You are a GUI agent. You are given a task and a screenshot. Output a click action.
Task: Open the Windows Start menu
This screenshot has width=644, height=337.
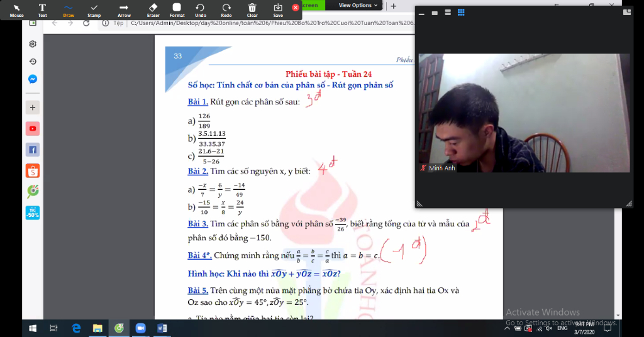33,328
